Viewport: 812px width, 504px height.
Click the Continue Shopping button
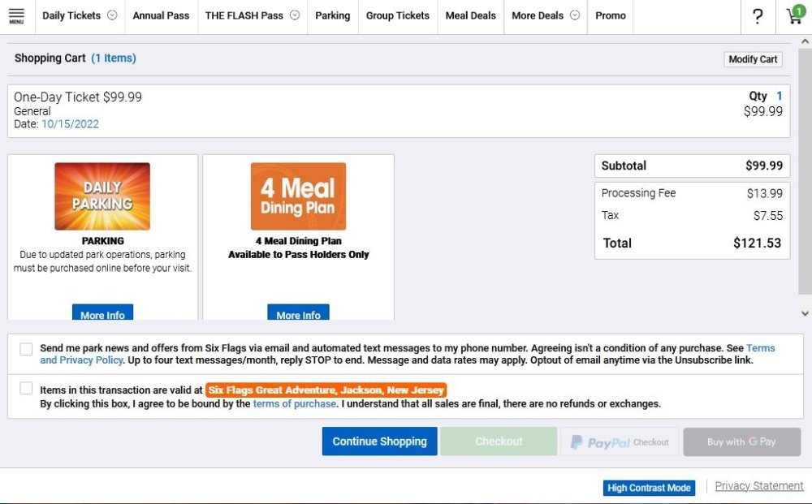[379, 442]
